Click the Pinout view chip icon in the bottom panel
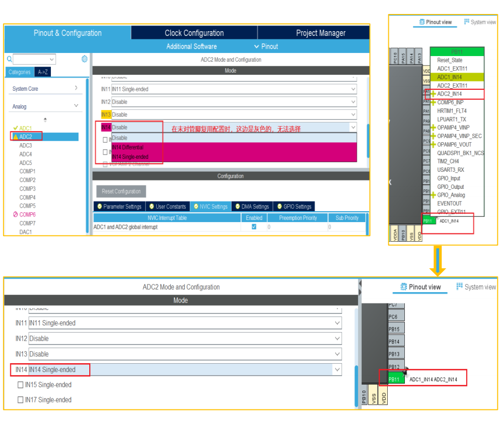The image size is (504, 427). pyautogui.click(x=404, y=286)
